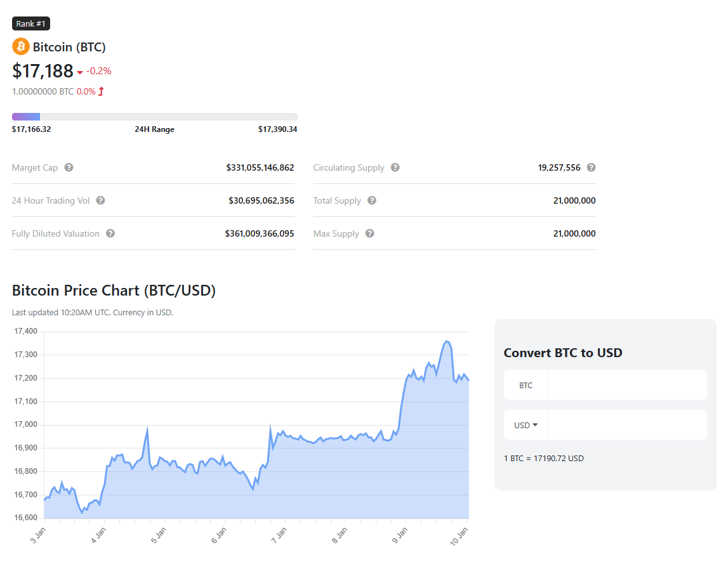Click the 16,600 y-axis label
This screenshot has width=728, height=569.
pyautogui.click(x=25, y=518)
